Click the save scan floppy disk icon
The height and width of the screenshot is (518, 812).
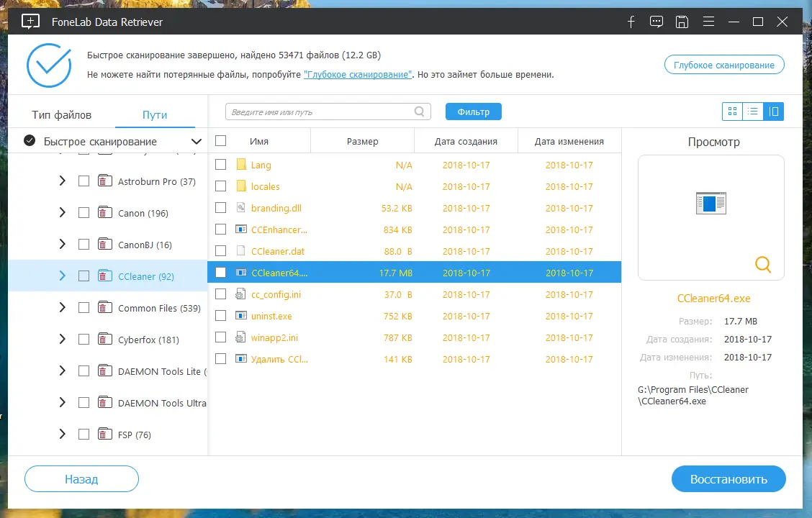pos(682,22)
